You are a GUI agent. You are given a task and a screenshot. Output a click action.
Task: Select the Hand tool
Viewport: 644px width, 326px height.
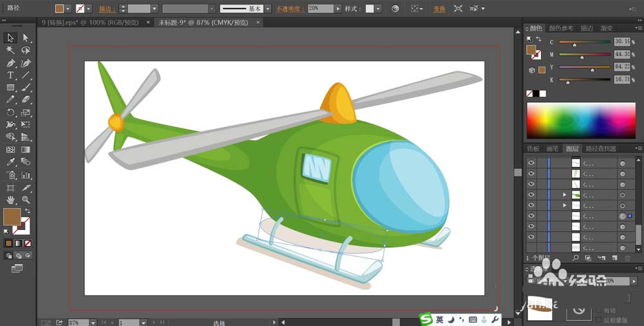[10, 200]
